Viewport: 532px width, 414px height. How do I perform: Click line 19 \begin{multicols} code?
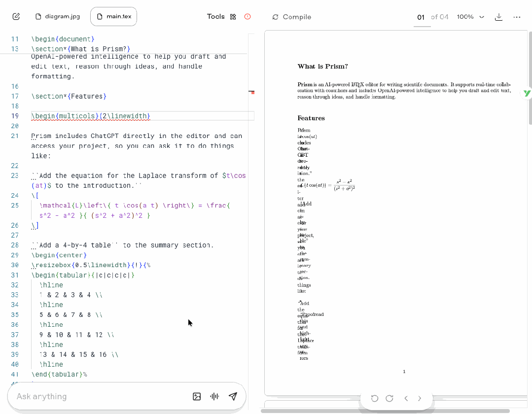pos(91,116)
